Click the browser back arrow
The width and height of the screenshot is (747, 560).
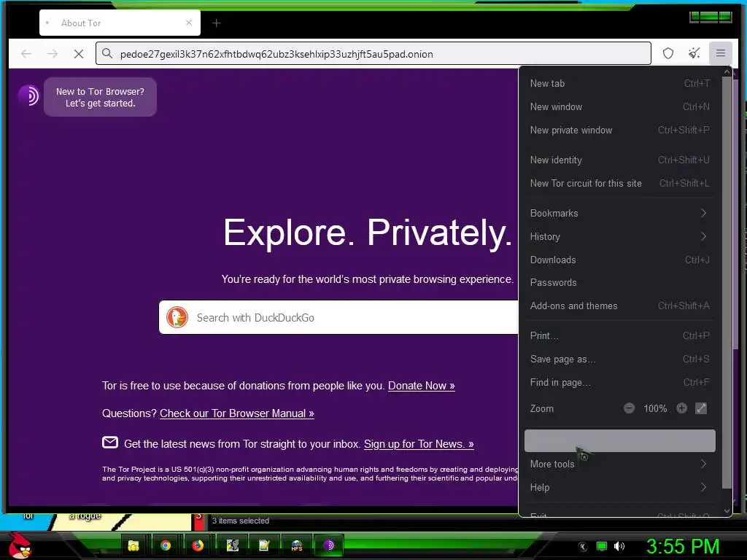point(26,54)
